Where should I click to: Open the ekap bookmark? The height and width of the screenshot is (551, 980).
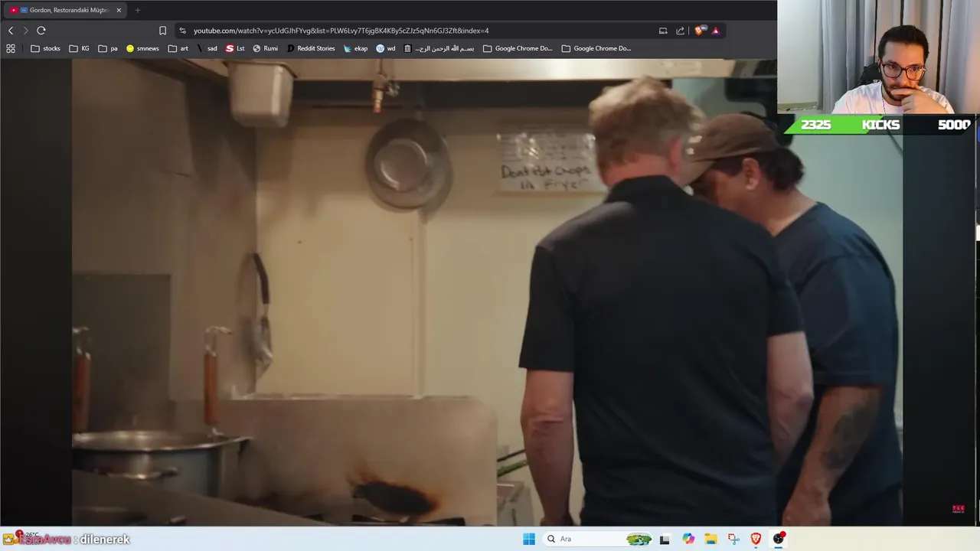pos(355,48)
